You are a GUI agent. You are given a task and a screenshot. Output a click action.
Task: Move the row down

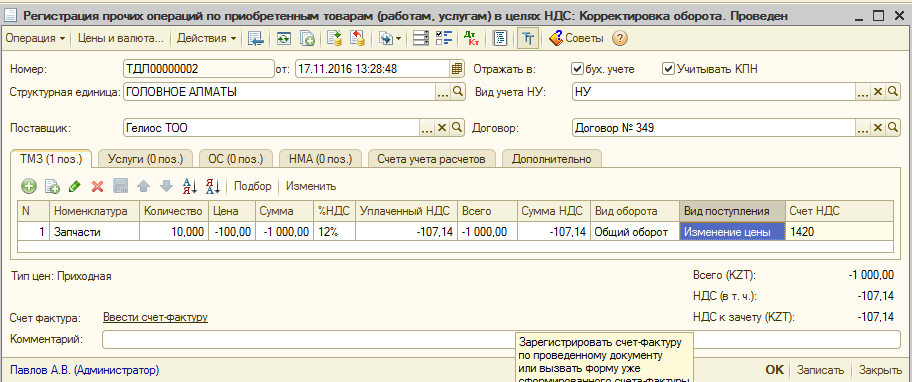(166, 187)
